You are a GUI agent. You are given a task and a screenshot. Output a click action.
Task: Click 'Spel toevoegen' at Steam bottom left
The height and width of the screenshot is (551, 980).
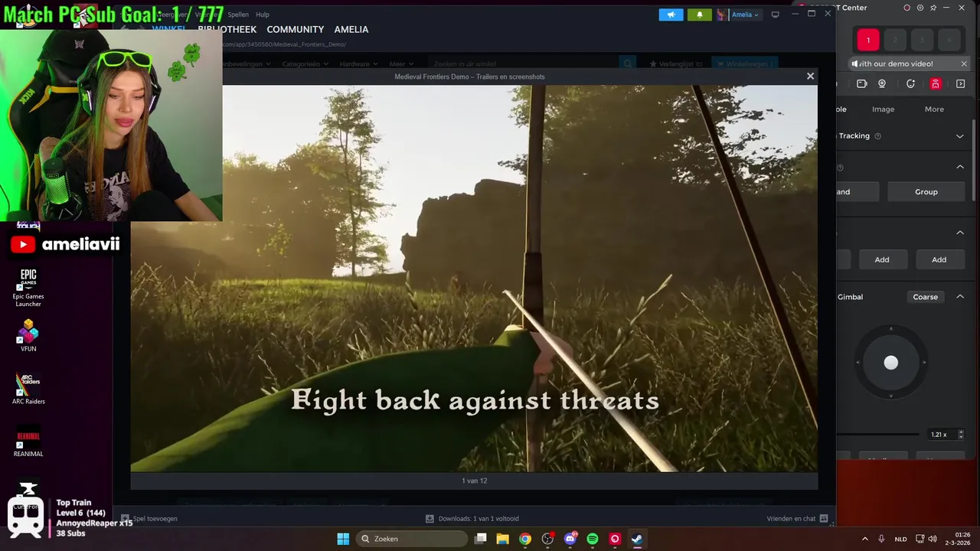coord(150,519)
